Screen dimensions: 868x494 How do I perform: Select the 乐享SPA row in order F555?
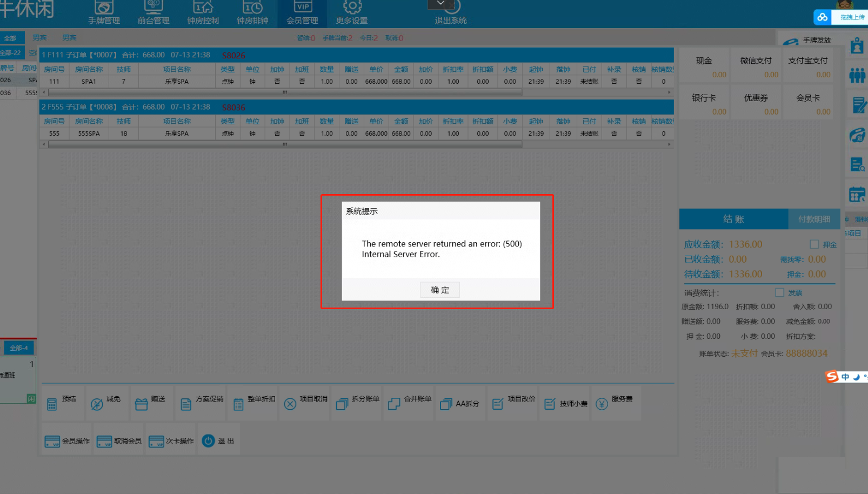pyautogui.click(x=177, y=133)
